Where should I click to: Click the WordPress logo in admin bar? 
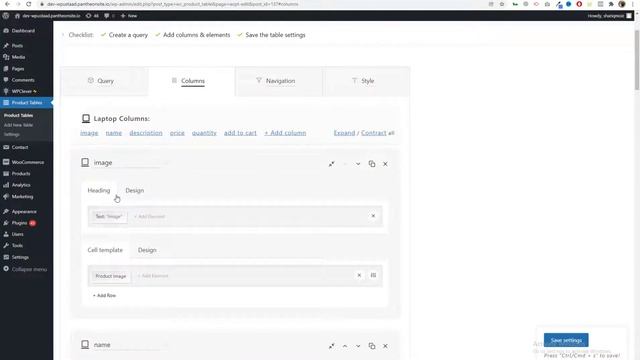(x=6, y=16)
